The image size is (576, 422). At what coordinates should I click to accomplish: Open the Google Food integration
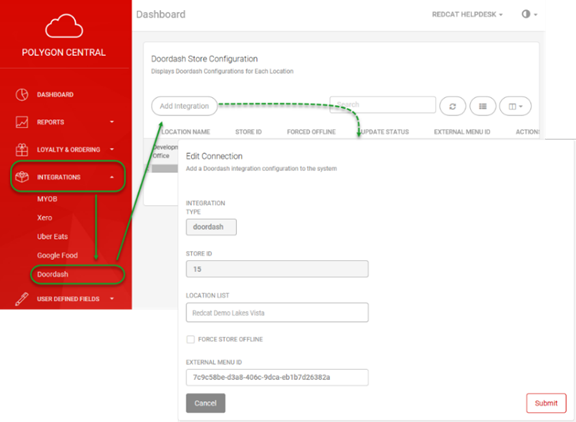pyautogui.click(x=57, y=255)
